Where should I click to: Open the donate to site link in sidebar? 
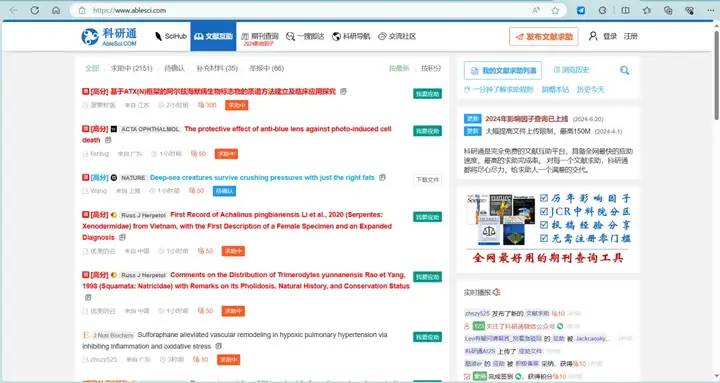pos(555,89)
